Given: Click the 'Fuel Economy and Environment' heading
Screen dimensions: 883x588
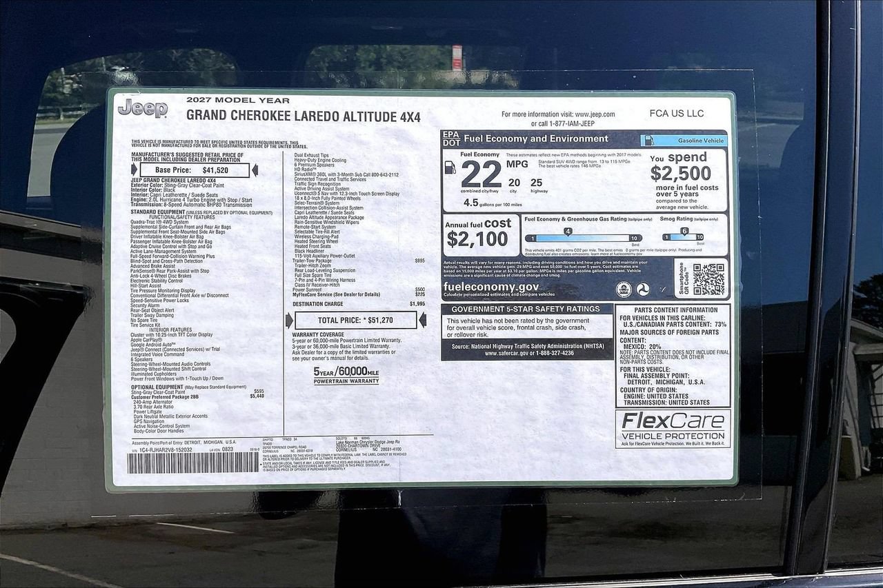Looking at the screenshot, I should pos(536,139).
